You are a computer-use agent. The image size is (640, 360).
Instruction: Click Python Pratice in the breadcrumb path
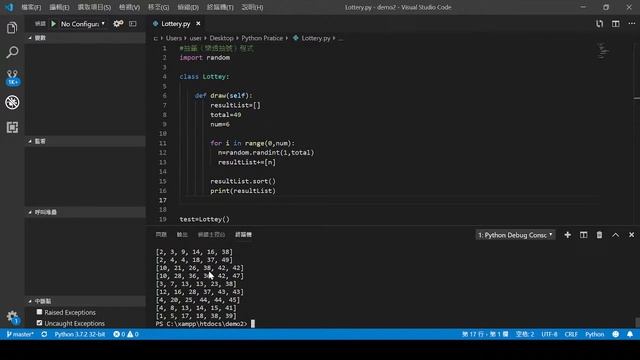[262, 38]
